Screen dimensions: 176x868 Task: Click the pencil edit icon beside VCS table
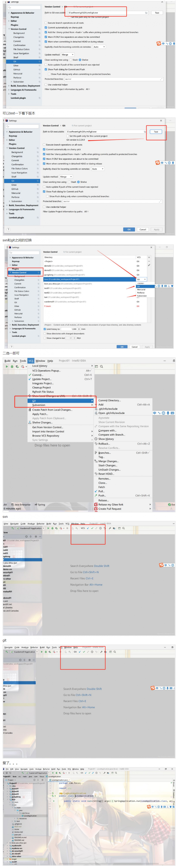pyautogui.click(x=149, y=265)
